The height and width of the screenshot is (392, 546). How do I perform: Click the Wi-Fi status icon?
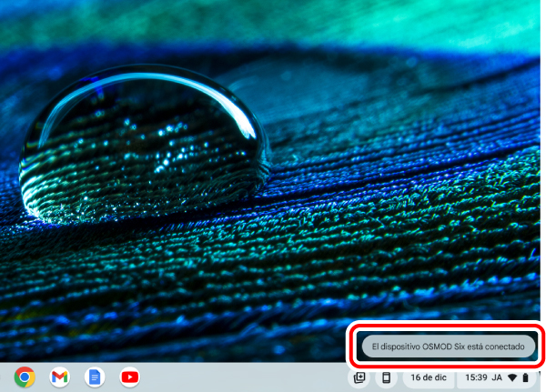click(512, 377)
